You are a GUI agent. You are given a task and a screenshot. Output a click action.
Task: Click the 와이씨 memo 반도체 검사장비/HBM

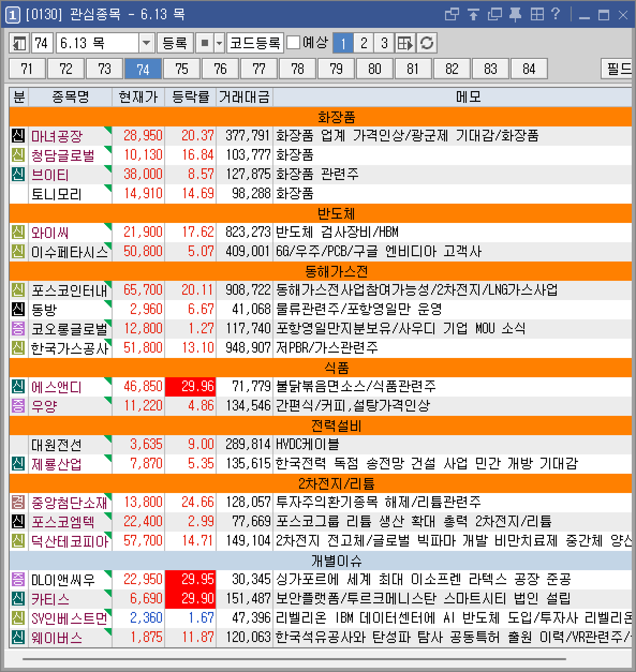coord(337,232)
